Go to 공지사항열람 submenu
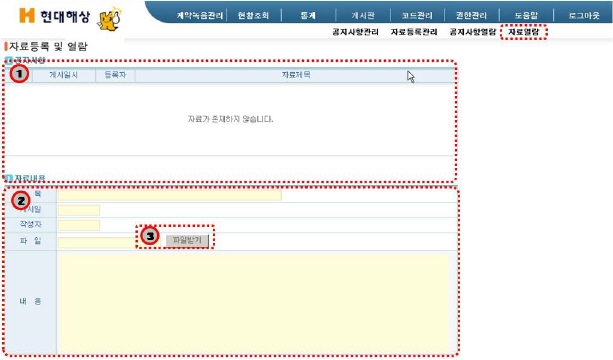 coord(473,32)
